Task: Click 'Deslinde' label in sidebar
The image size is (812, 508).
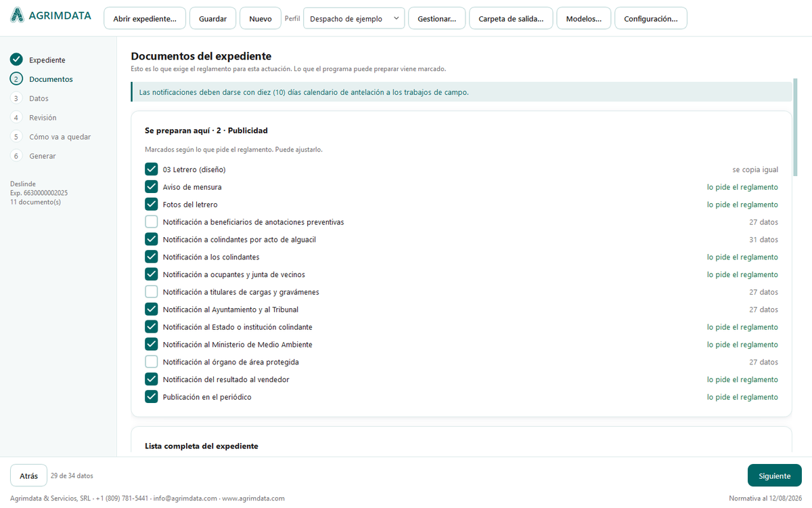Action: click(x=23, y=184)
